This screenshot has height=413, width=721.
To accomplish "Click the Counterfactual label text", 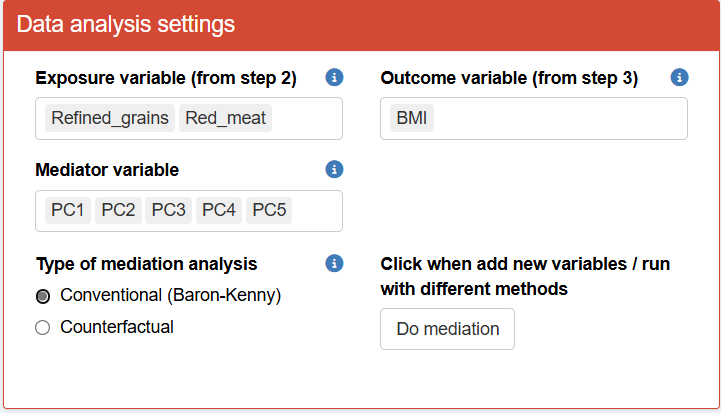I will [x=117, y=327].
